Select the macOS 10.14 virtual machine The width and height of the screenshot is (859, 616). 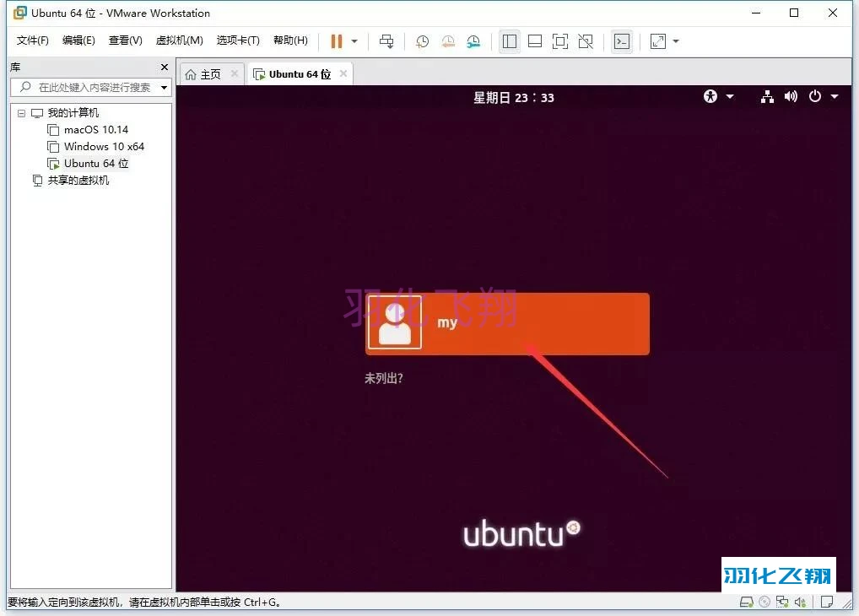pyautogui.click(x=96, y=130)
